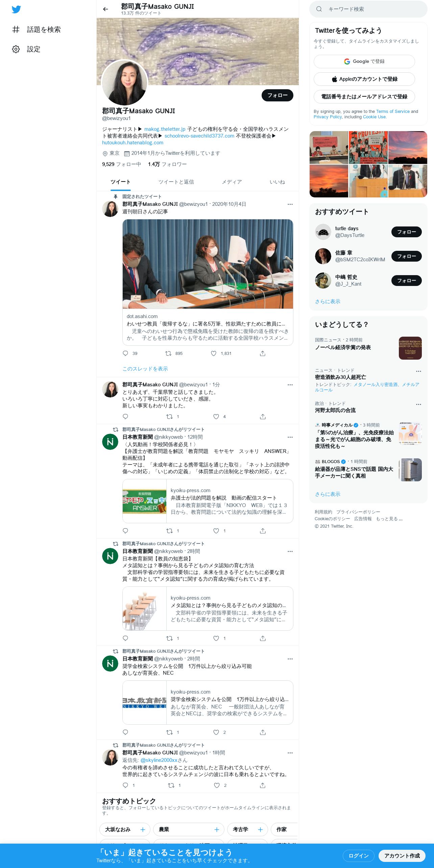Image resolution: width=434 pixels, height=868 pixels.
Task: Go back with the arrow icon
Action: (x=105, y=9)
